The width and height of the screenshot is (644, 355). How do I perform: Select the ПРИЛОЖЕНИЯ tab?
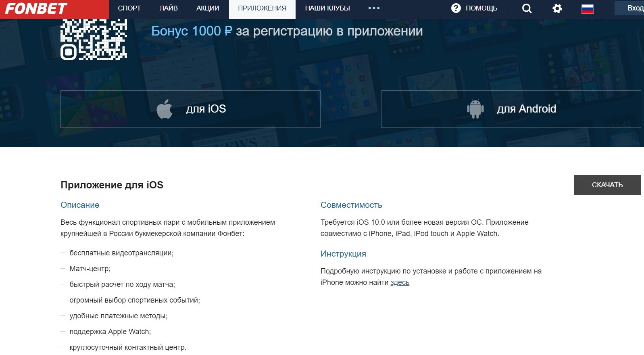(262, 8)
